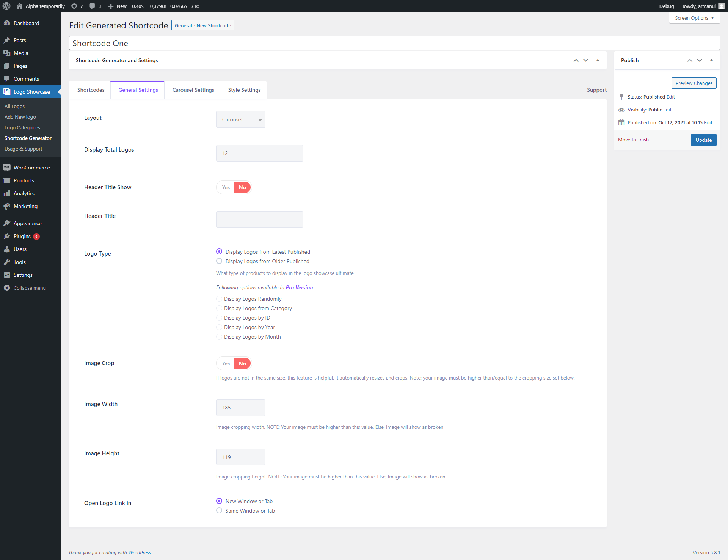This screenshot has height=560, width=728.
Task: Click the Posts pin icon
Action: (7, 40)
